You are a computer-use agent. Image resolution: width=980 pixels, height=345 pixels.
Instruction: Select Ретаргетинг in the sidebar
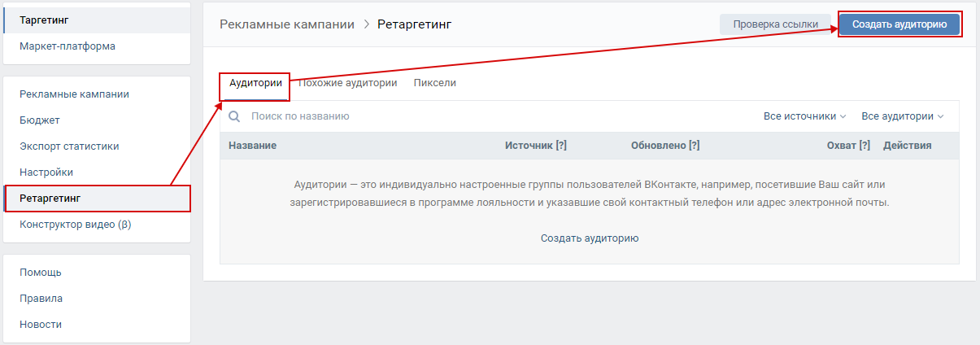pyautogui.click(x=97, y=199)
